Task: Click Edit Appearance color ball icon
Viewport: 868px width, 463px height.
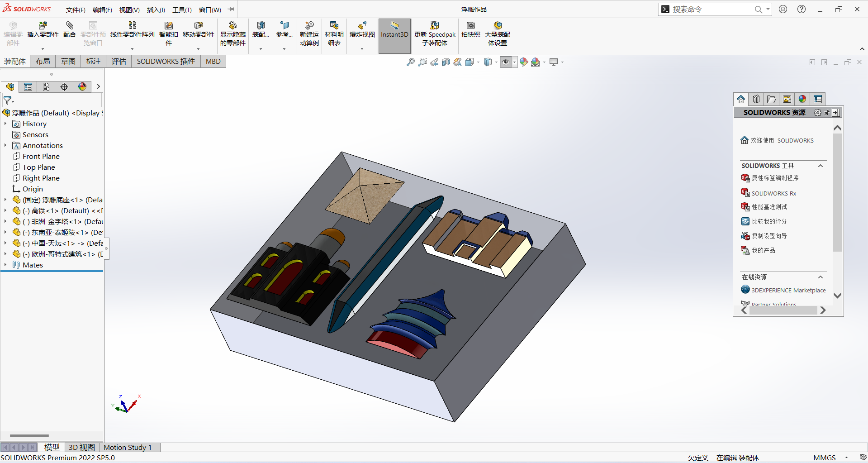Action: [x=524, y=62]
